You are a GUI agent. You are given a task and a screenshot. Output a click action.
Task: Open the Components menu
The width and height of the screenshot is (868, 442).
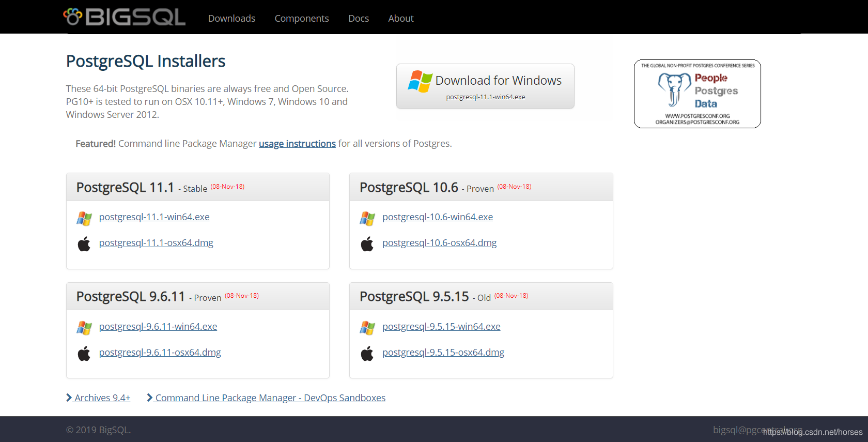[x=302, y=18]
